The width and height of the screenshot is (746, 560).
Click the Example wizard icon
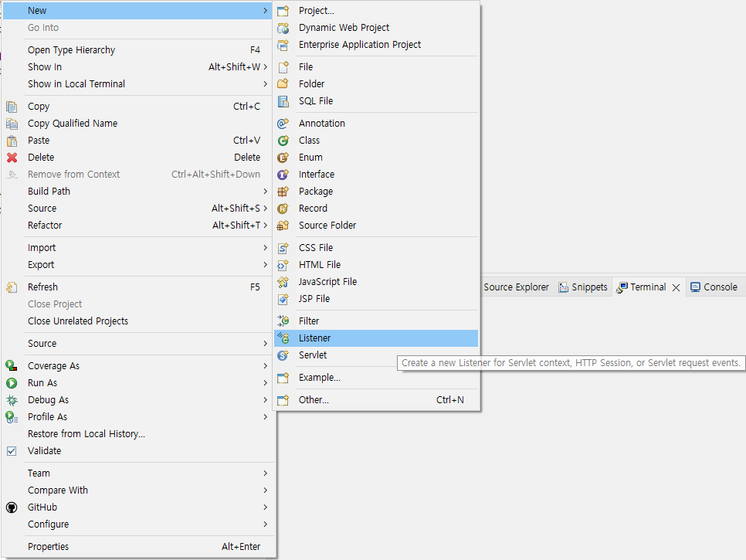[283, 378]
